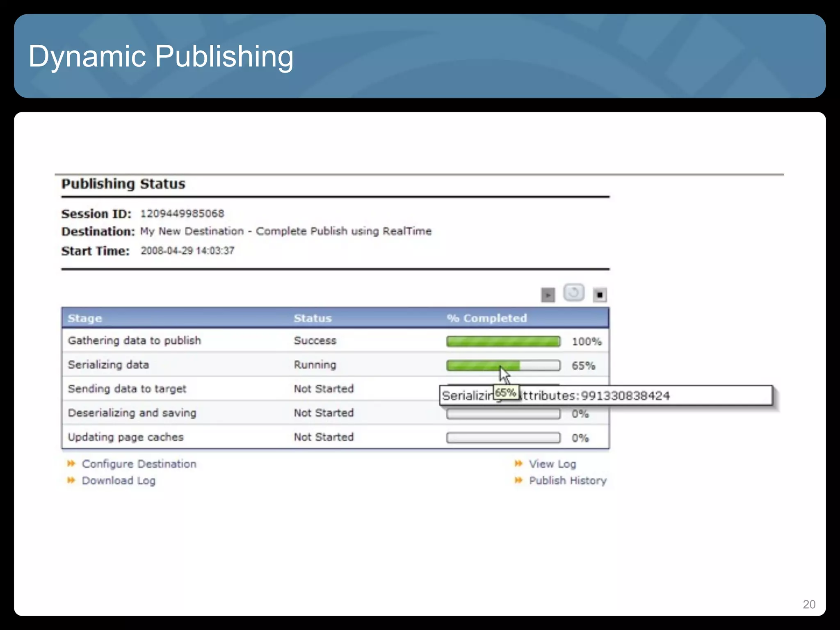Click the stop publishing square icon
Image resolution: width=840 pixels, height=630 pixels.
click(x=600, y=294)
